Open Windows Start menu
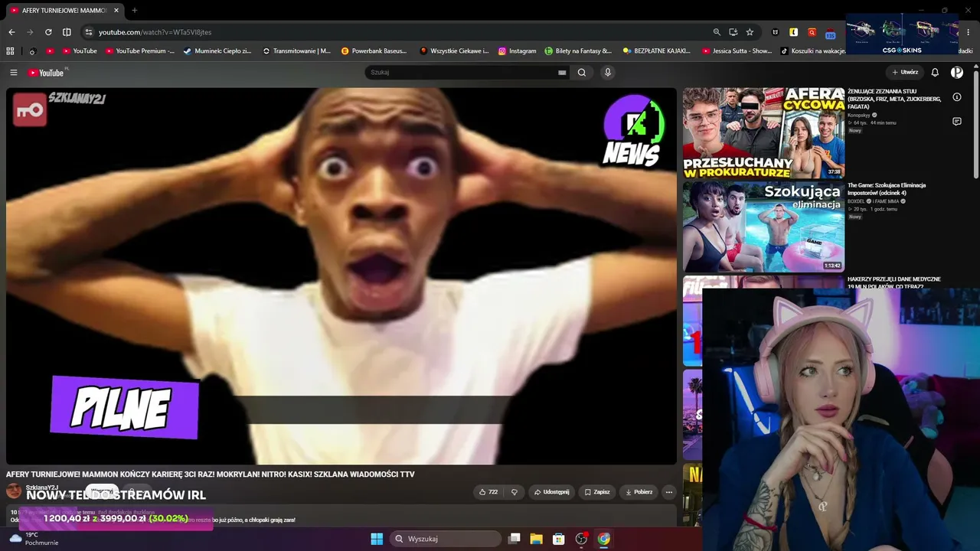980x551 pixels. pos(377,539)
